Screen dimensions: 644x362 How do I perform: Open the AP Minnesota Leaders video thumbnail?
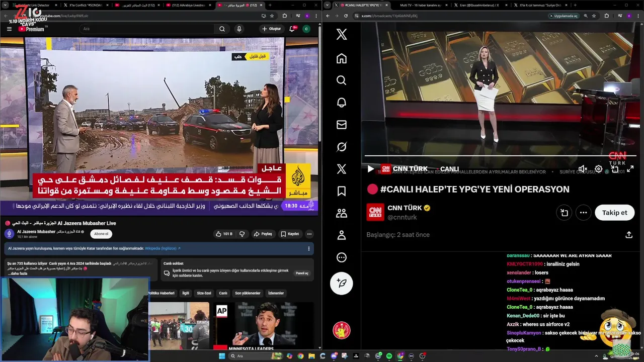263,325
